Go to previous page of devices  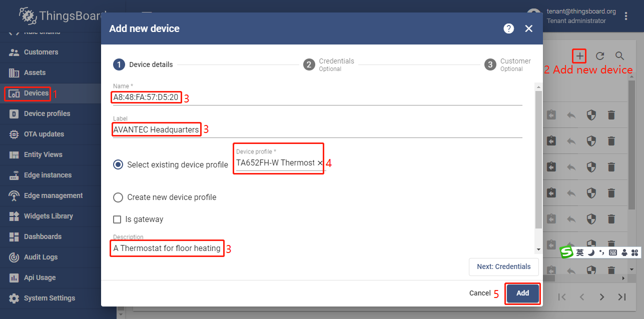click(x=582, y=297)
